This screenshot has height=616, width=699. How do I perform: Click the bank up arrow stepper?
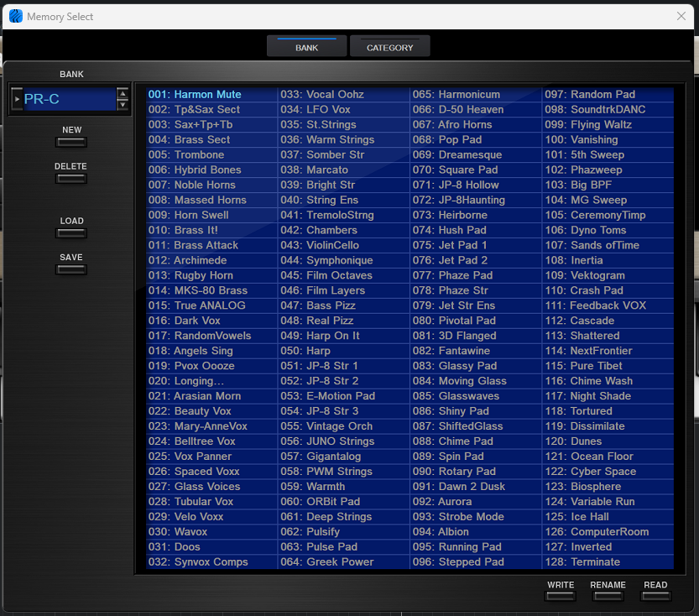(x=123, y=93)
